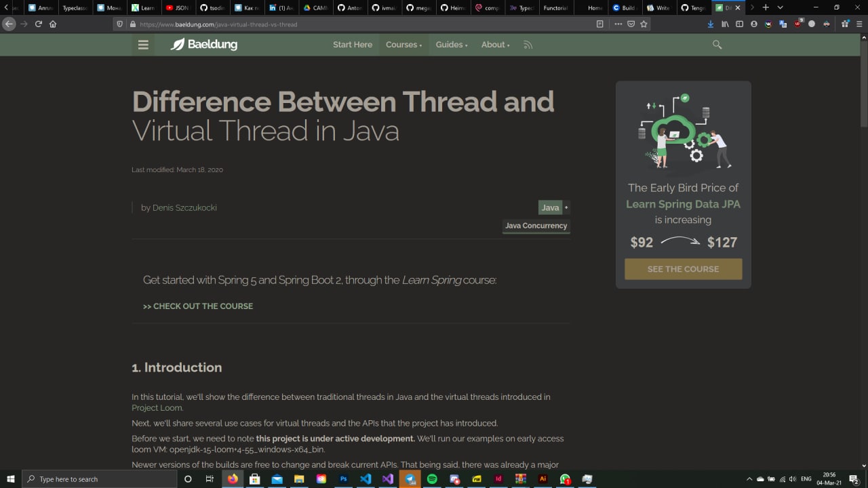Open Firefox account icon
Viewport: 868px width, 488px height.
click(x=754, y=24)
